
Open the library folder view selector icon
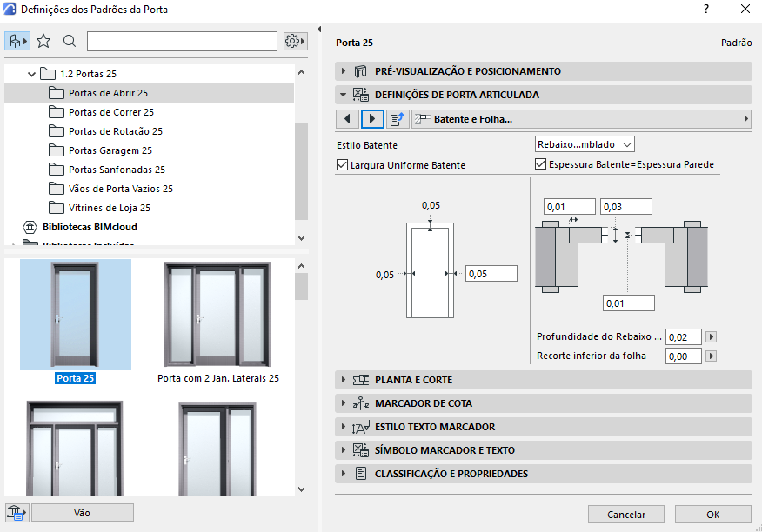[17, 42]
